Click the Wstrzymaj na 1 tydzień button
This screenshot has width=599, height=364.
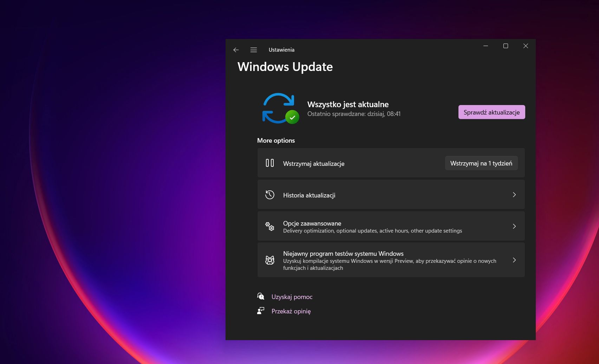coord(481,163)
